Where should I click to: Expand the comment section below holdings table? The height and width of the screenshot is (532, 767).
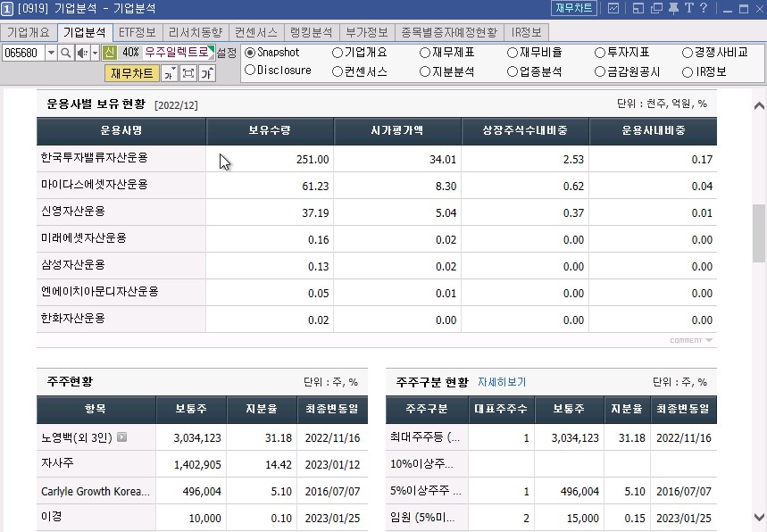pos(691,340)
